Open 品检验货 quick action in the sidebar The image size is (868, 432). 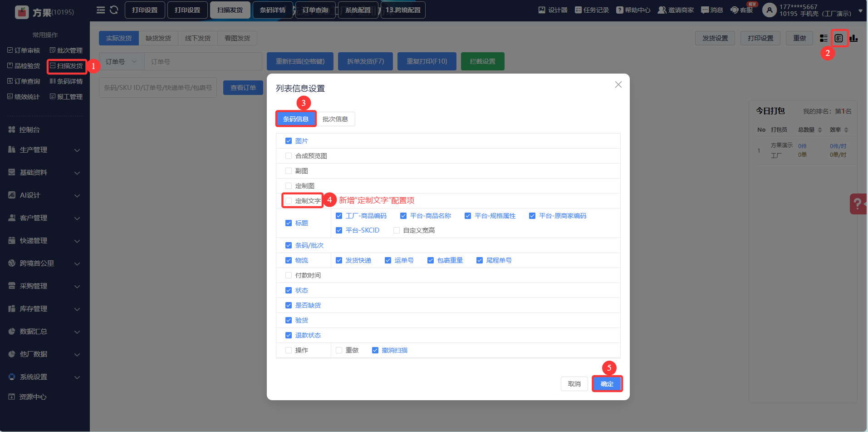click(24, 66)
